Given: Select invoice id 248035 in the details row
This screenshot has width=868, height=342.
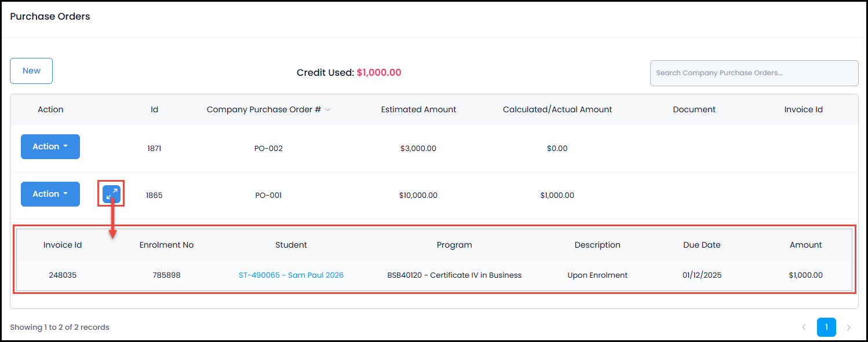Looking at the screenshot, I should coord(63,275).
